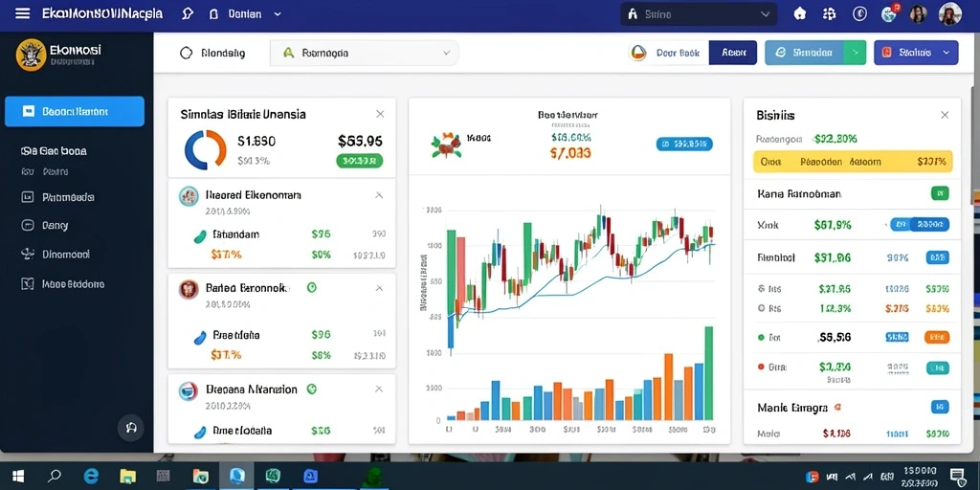
Task: Open the hamburger menu in the top bar
Action: (22, 13)
